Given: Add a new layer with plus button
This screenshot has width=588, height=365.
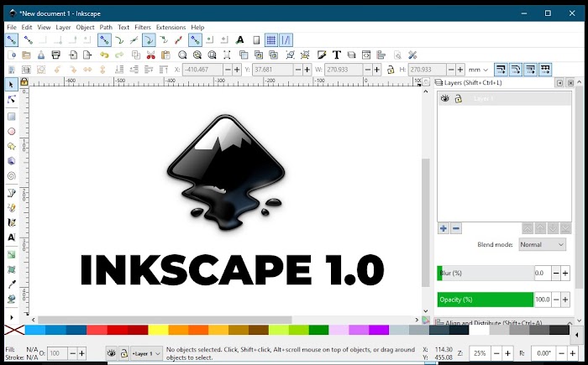Looking at the screenshot, I should pos(444,228).
